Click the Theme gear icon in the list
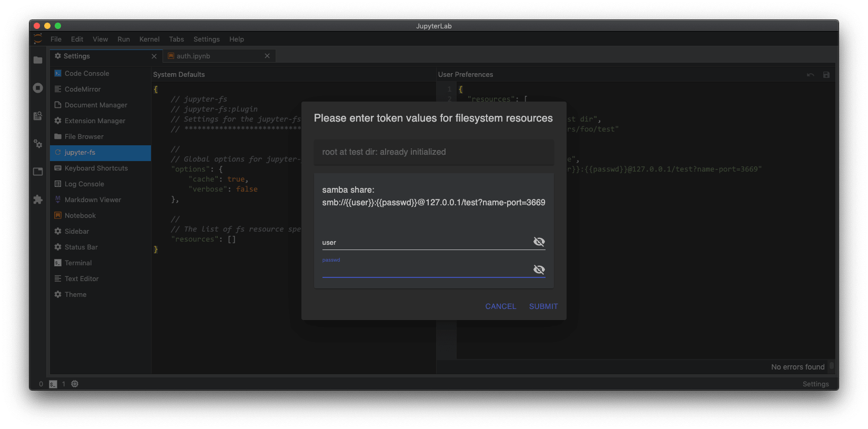The height and width of the screenshot is (429, 868). (58, 294)
